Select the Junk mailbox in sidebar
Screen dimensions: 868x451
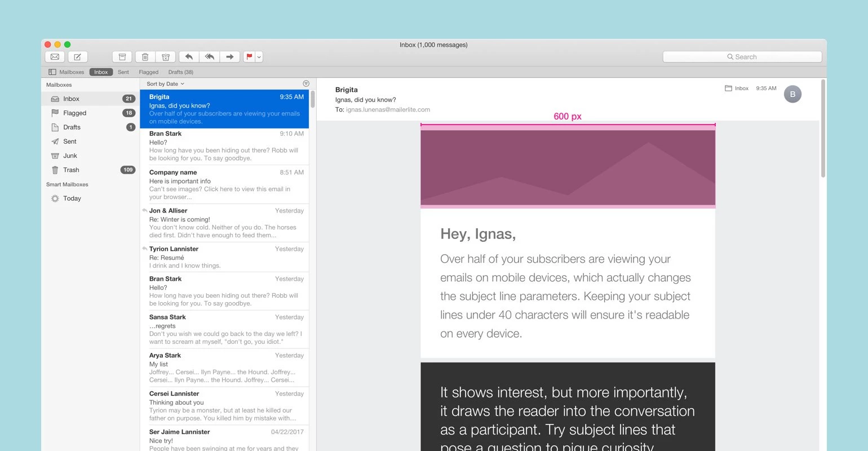(70, 156)
